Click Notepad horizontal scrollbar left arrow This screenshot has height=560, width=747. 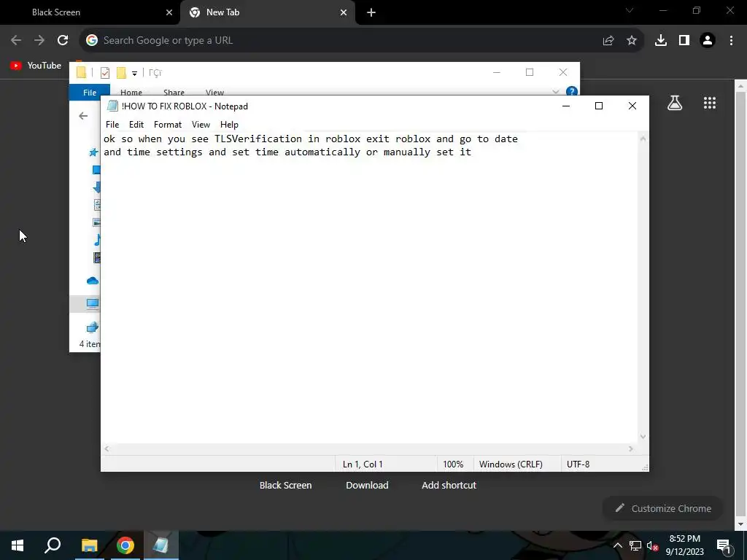(x=107, y=448)
